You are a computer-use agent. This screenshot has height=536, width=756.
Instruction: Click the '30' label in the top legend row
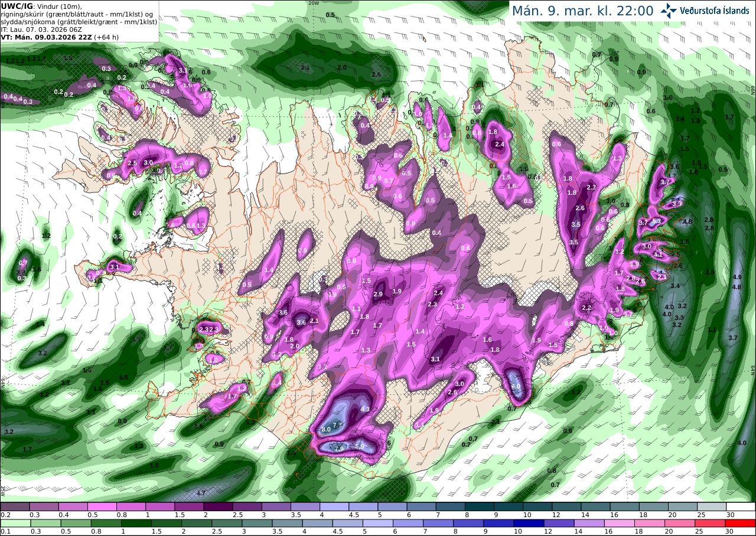[x=732, y=515]
